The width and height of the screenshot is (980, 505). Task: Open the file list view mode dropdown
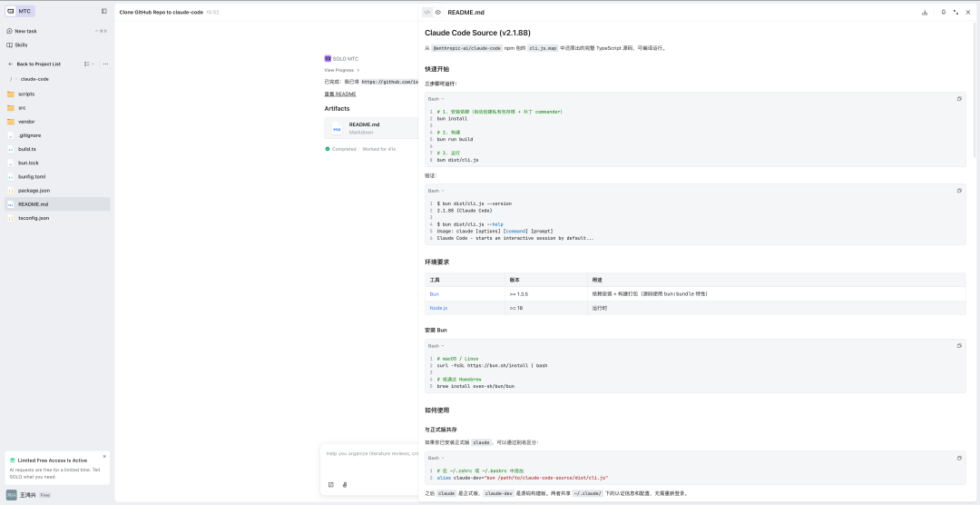[x=89, y=64]
